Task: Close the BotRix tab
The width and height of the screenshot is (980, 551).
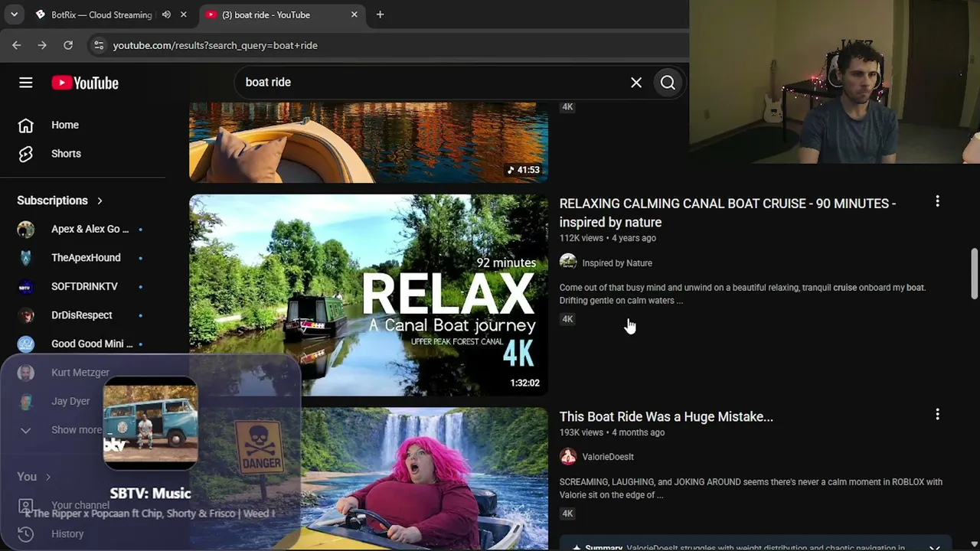Action: 184,15
